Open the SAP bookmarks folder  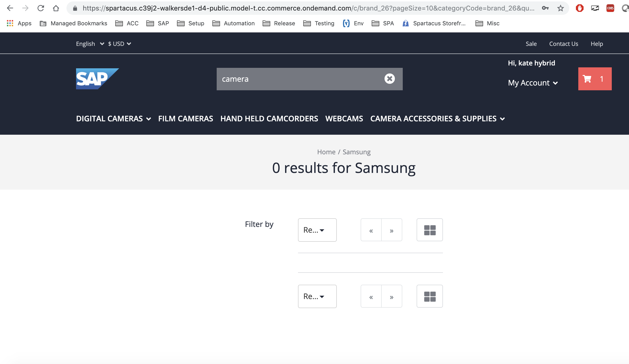(158, 23)
